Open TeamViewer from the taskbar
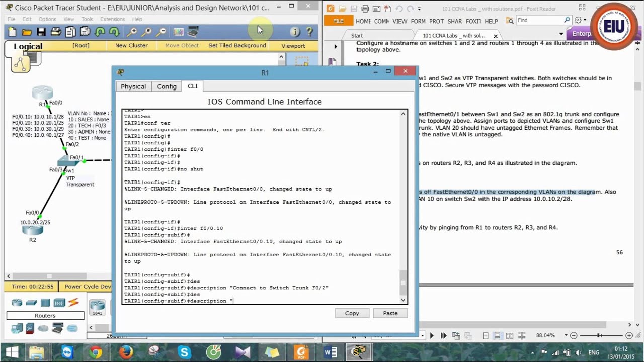 click(67, 352)
